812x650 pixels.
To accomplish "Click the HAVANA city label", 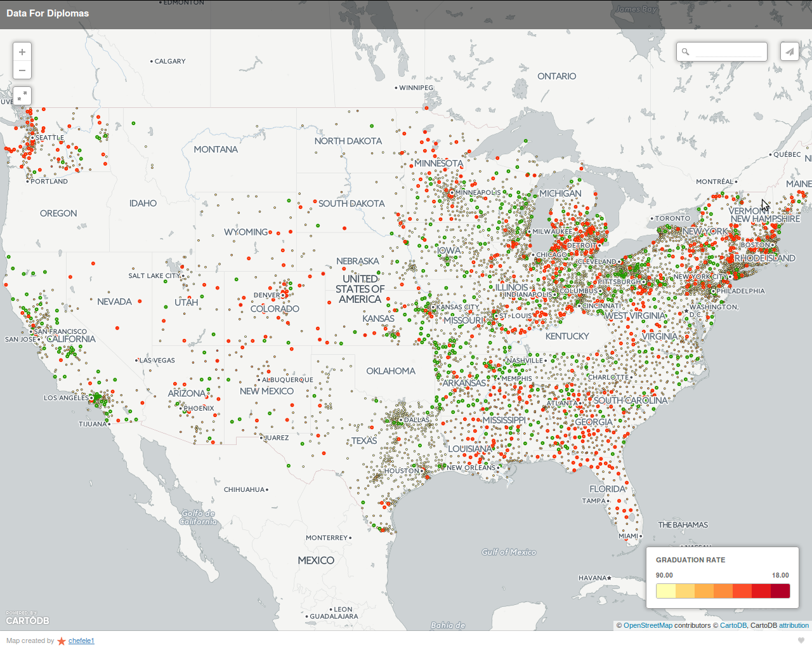I will (x=593, y=578).
